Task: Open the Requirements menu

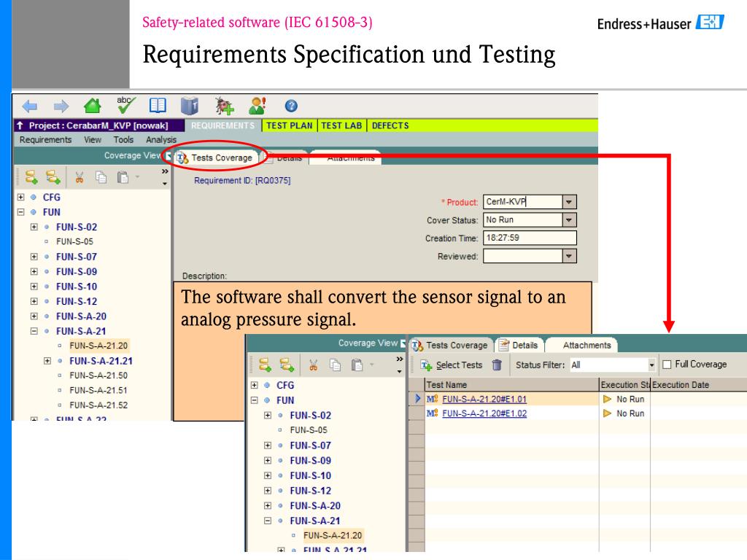Action: (x=45, y=139)
